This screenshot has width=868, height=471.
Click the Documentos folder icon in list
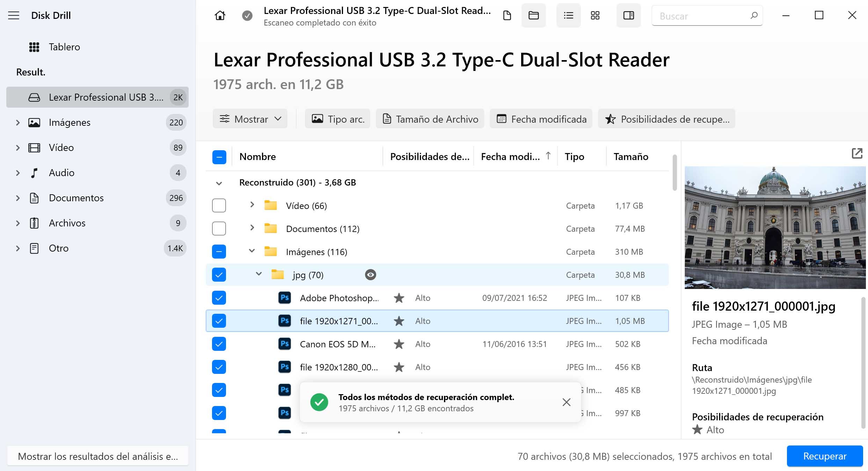point(270,229)
